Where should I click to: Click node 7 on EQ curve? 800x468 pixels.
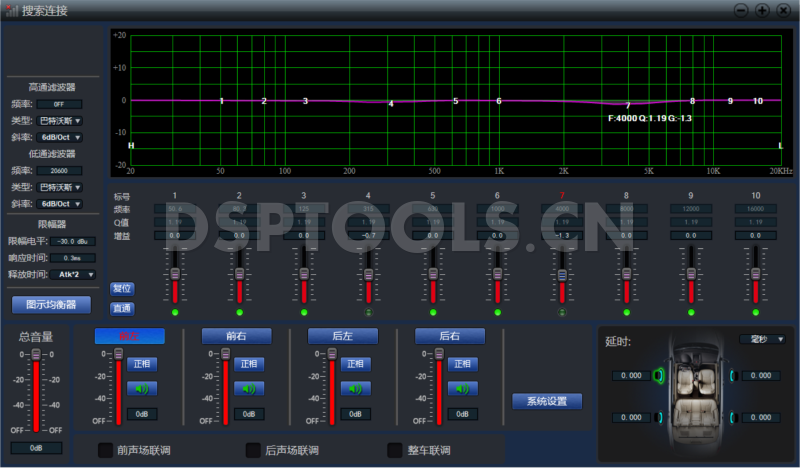(x=628, y=105)
